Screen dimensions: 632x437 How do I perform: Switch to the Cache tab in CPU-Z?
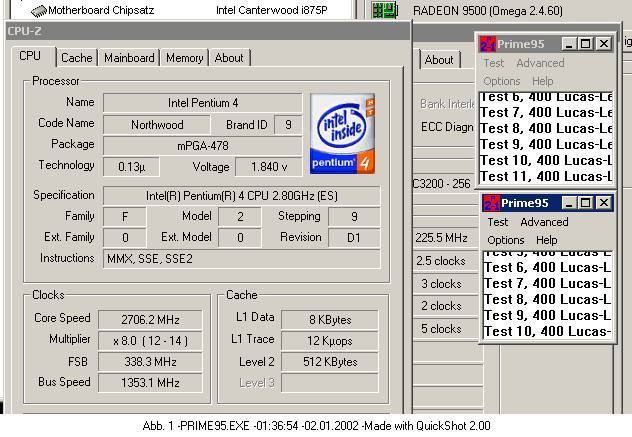(77, 58)
